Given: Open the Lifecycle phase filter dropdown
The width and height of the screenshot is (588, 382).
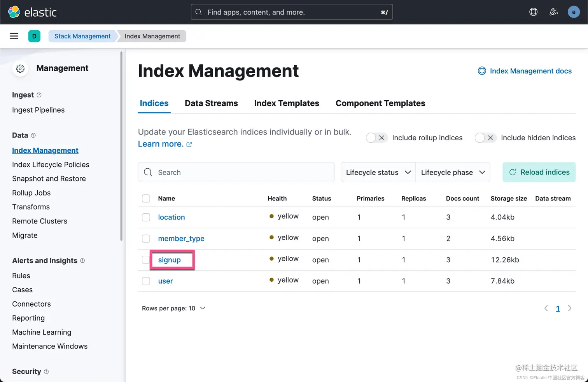Looking at the screenshot, I should coord(453,172).
